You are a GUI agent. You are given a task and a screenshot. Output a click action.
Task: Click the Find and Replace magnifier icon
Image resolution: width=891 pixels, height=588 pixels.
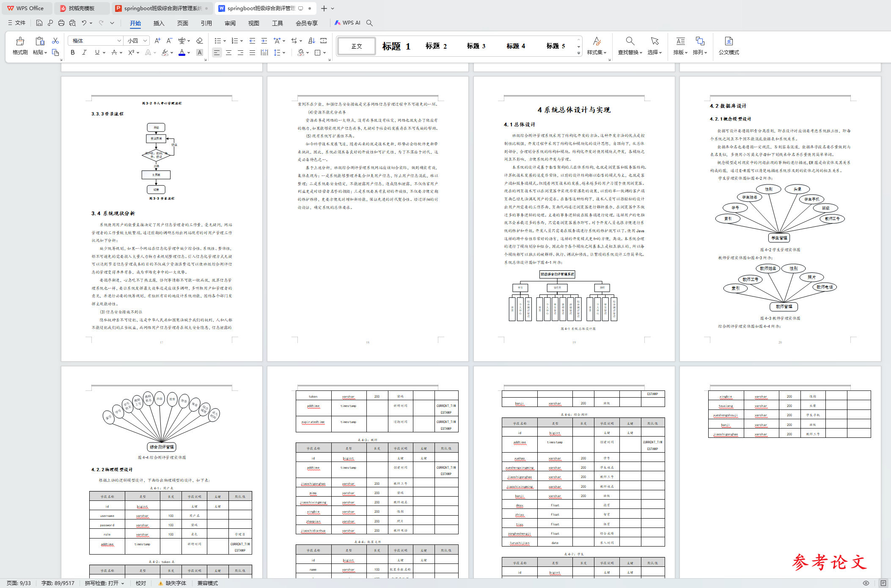click(x=630, y=41)
